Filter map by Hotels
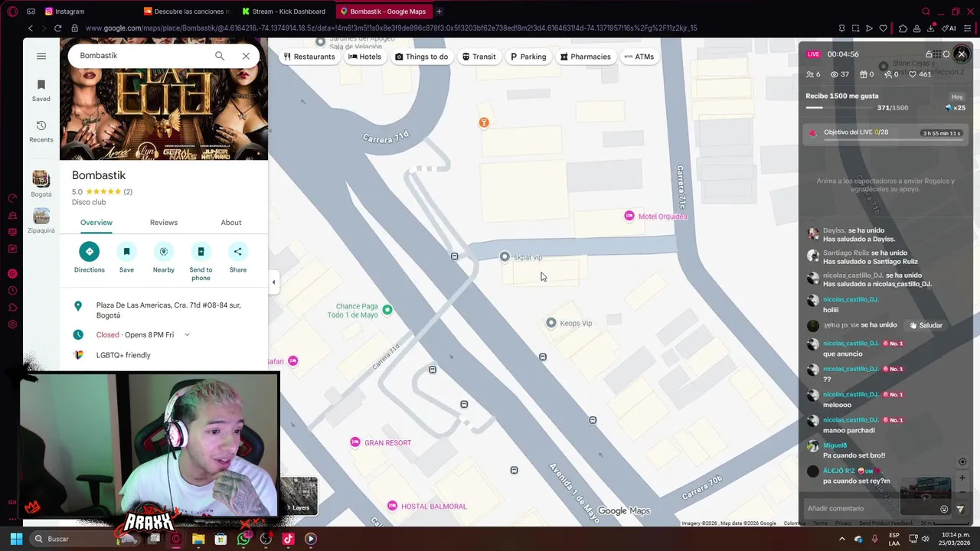This screenshot has height=551, width=980. (365, 57)
